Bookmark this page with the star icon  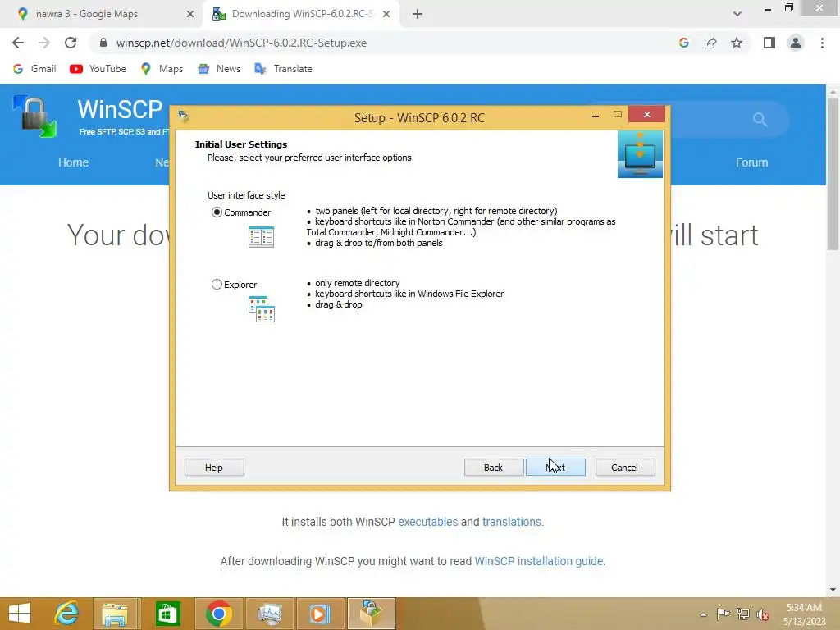737,43
